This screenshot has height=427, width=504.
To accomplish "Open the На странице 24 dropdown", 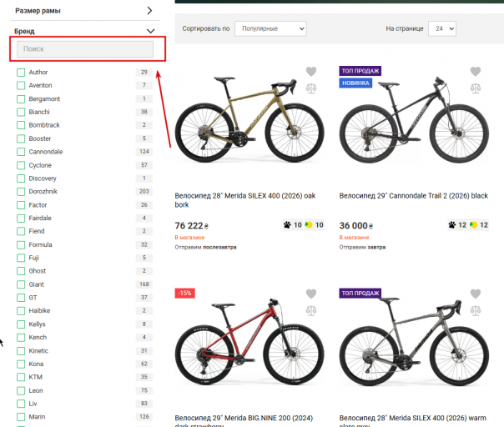I will pyautogui.click(x=442, y=28).
